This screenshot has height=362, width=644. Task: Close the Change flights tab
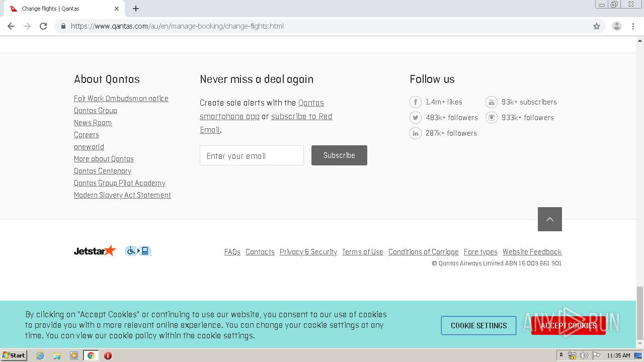(117, 9)
